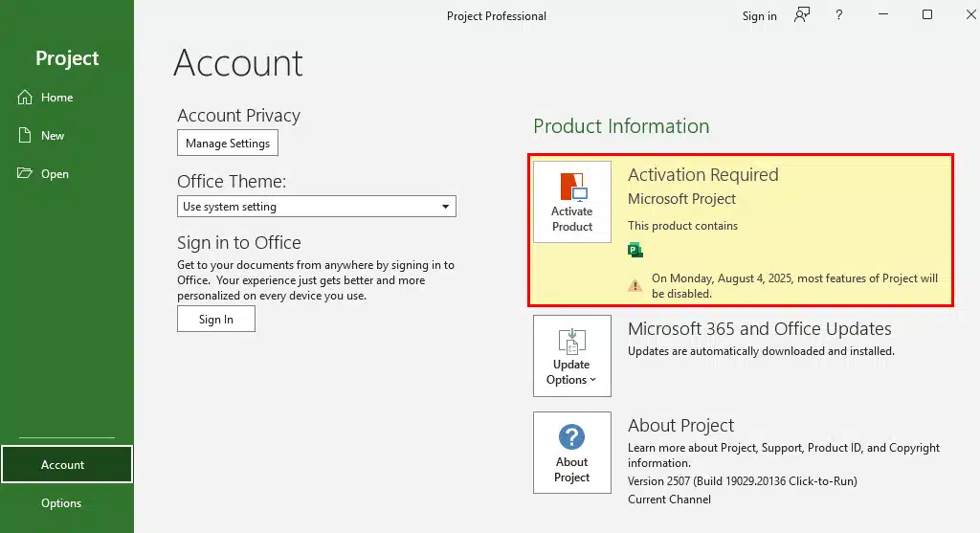Expand the Office Theme dropdown
Image resolution: width=980 pixels, height=533 pixels.
[318, 207]
